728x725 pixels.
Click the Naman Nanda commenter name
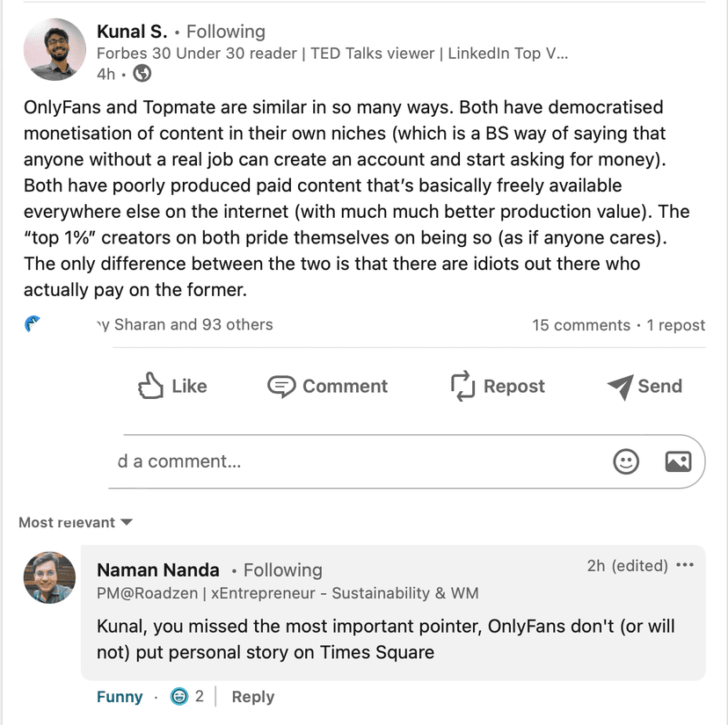(x=158, y=570)
